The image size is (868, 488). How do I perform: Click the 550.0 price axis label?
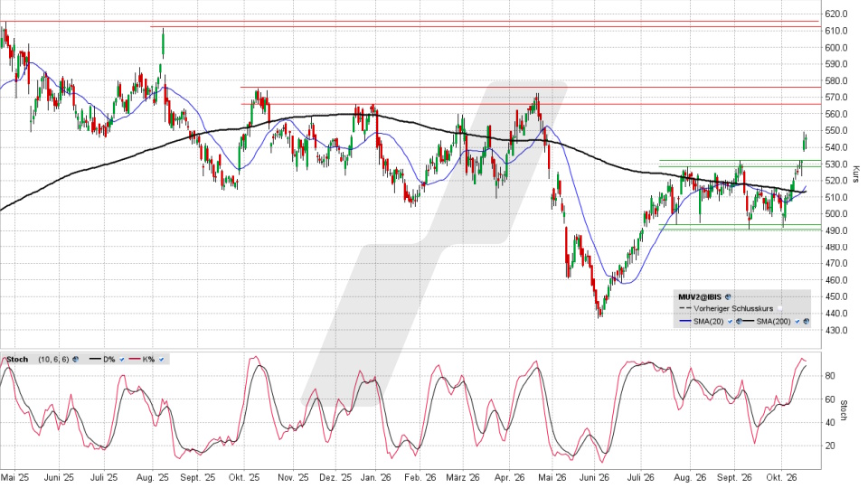(x=835, y=130)
